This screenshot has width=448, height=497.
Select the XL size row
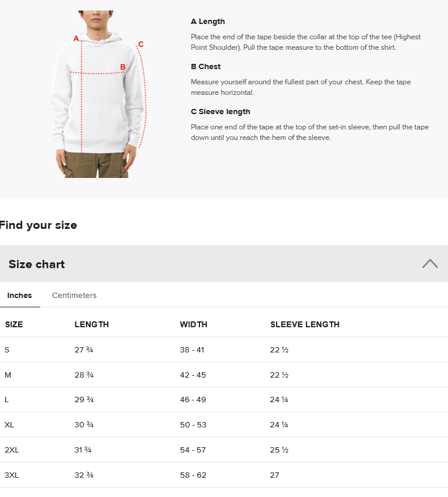[x=224, y=425]
